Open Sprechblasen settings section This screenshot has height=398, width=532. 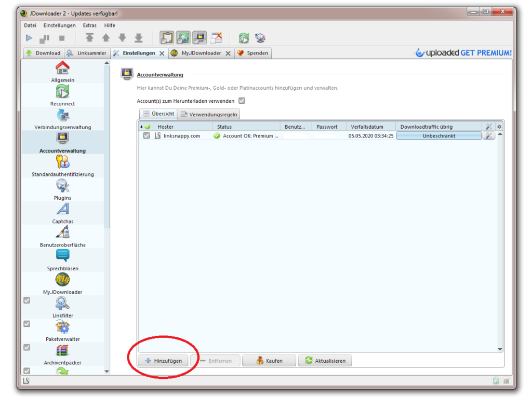pos(62,260)
